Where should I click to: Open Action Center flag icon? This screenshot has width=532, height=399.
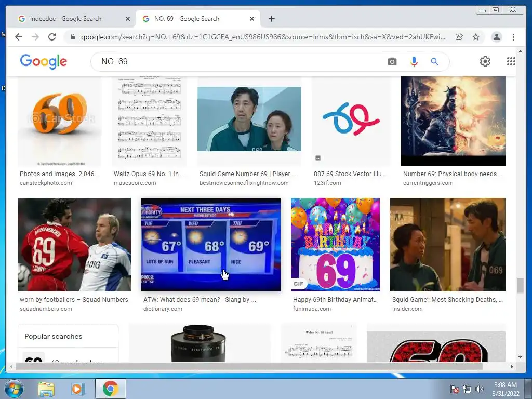[455, 389]
